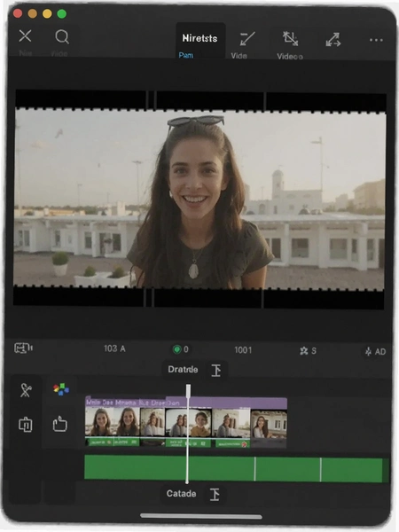Click the sparkle S effects icon
This screenshot has height=532, width=399.
click(308, 351)
